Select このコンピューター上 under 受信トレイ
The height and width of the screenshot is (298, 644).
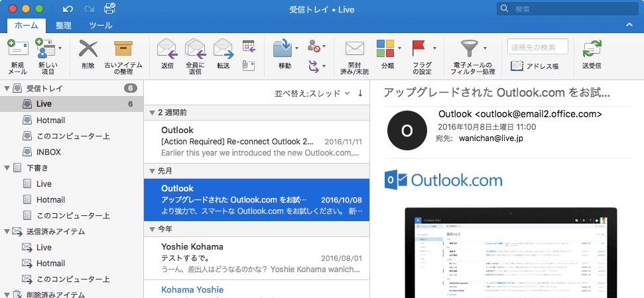[72, 136]
